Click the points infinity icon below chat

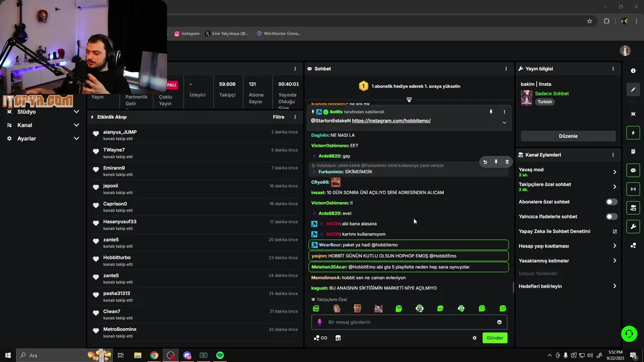[320, 338]
